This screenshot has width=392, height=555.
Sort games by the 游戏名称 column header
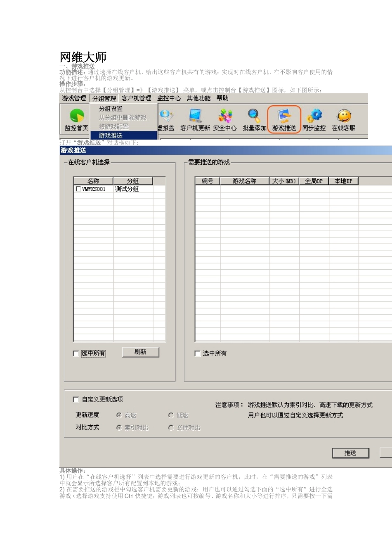click(245, 181)
